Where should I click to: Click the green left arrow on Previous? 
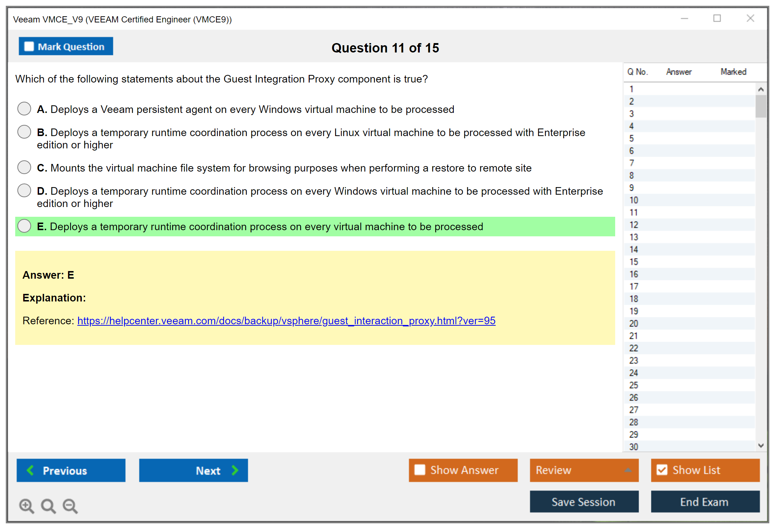(30, 470)
